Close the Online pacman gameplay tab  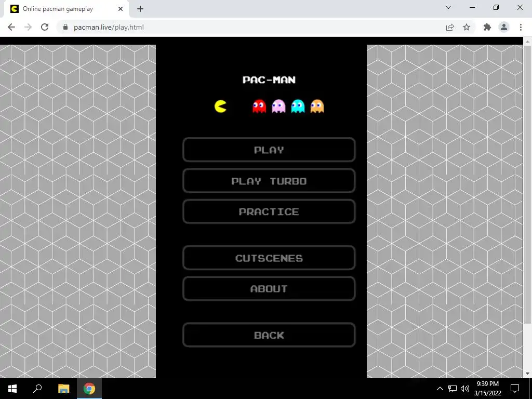coord(121,9)
